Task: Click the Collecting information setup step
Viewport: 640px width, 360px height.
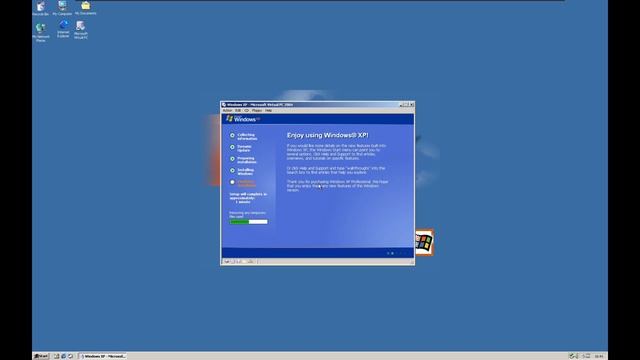Action: (x=244, y=137)
